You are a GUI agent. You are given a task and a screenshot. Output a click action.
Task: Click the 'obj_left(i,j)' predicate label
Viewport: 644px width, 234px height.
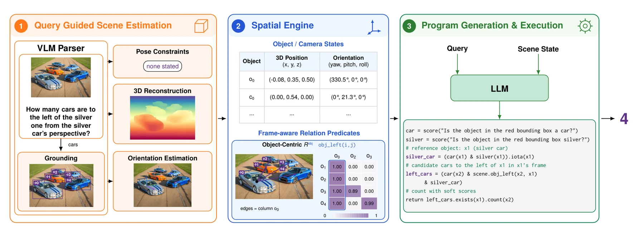(x=337, y=145)
